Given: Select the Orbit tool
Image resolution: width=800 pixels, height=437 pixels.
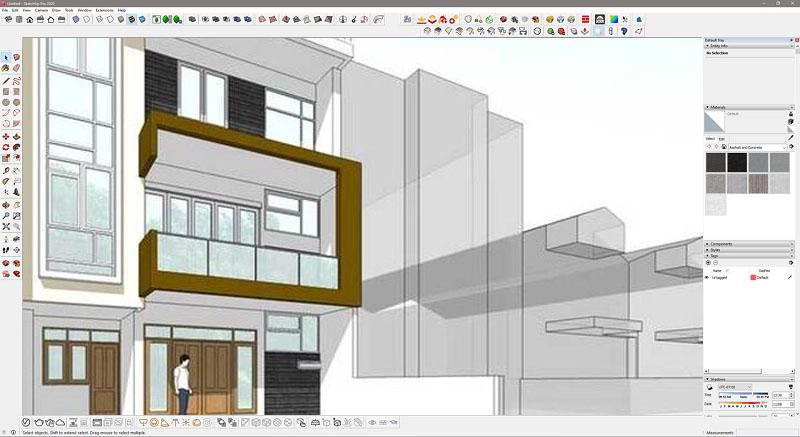Looking at the screenshot, I should click(6, 204).
